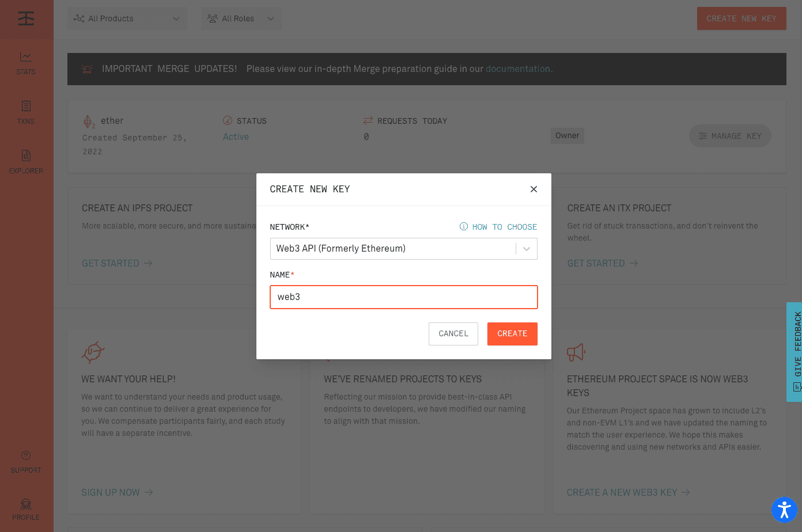The width and height of the screenshot is (802, 532).
Task: Click Create A New Web3 Key link
Action: click(x=628, y=492)
